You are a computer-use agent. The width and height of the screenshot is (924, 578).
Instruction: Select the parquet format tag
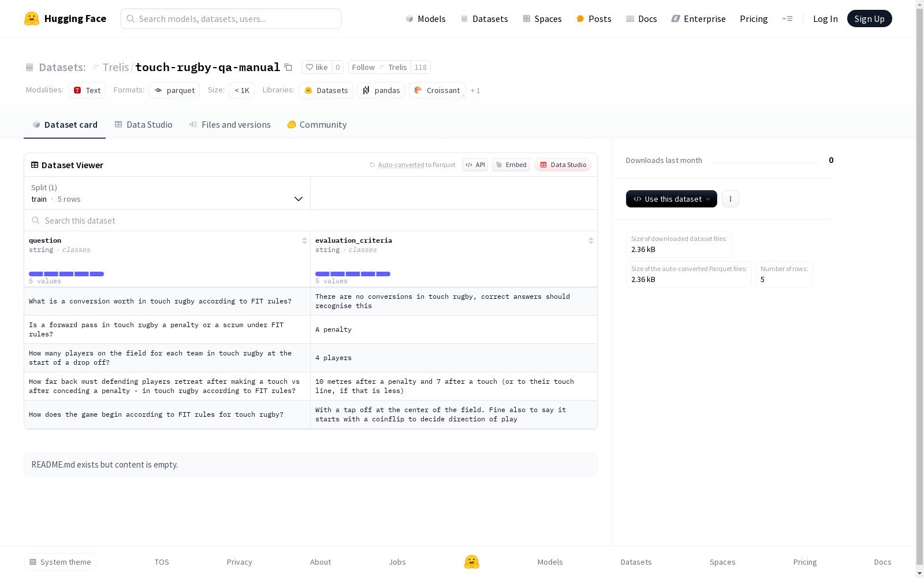[x=174, y=90]
